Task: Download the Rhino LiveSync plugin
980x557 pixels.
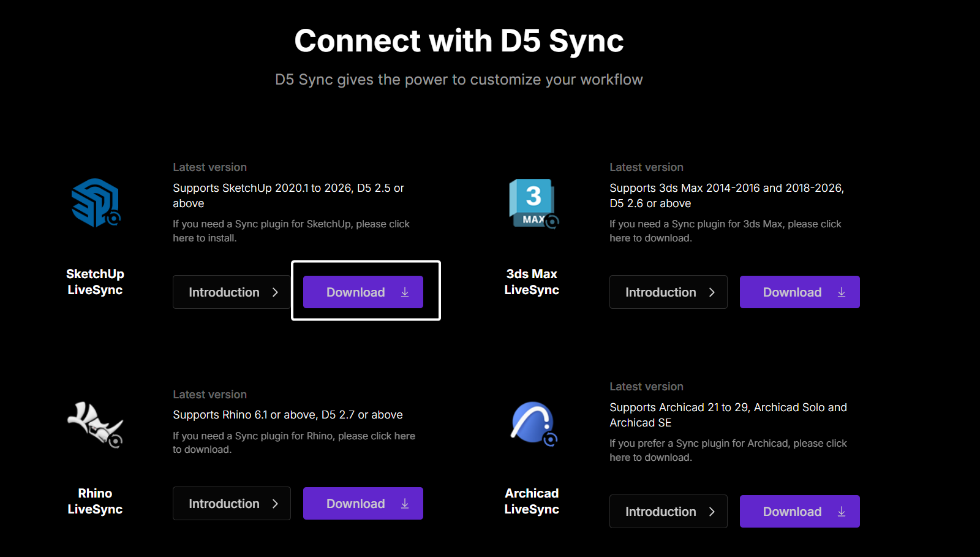Action: click(363, 504)
